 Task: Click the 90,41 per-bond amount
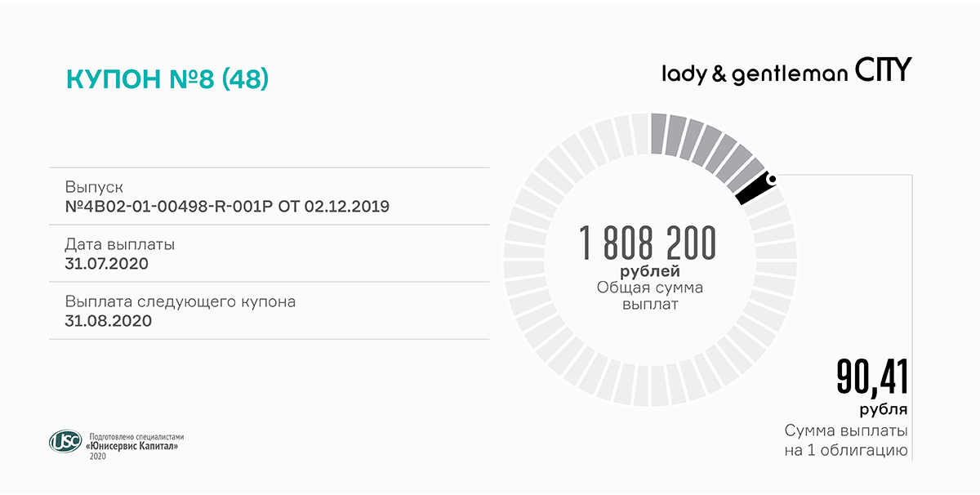871,377
